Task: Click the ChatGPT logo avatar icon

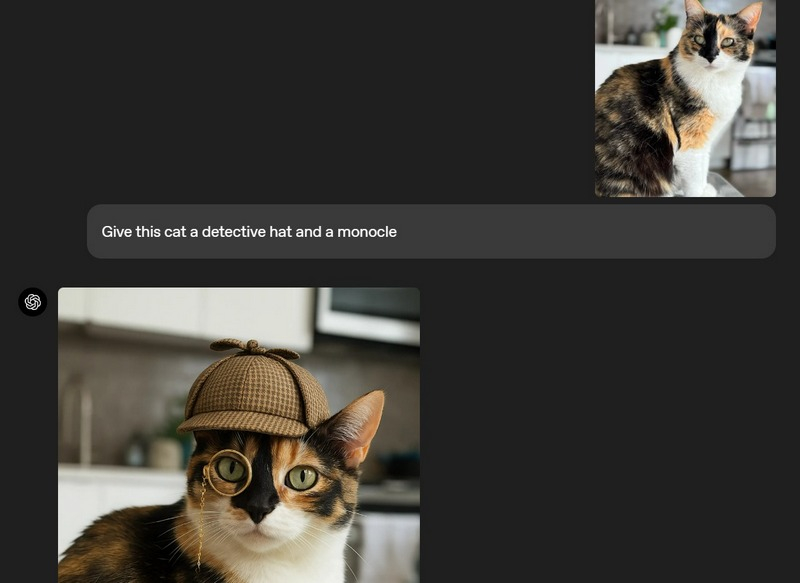Action: click(x=33, y=302)
